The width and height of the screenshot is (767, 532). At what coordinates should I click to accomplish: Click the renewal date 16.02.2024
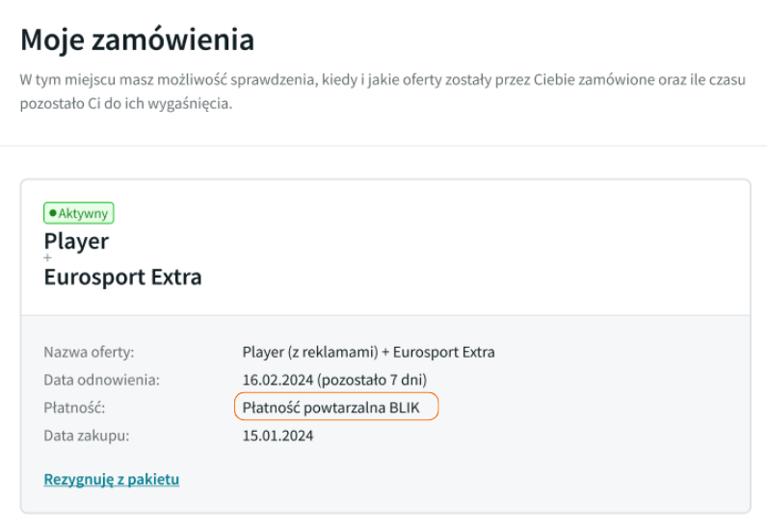coord(278,380)
